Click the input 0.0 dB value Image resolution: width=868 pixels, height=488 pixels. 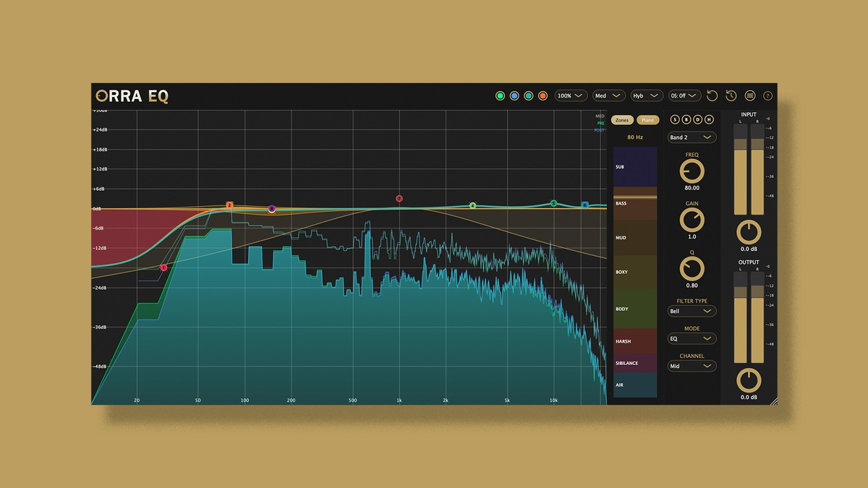pyautogui.click(x=749, y=249)
